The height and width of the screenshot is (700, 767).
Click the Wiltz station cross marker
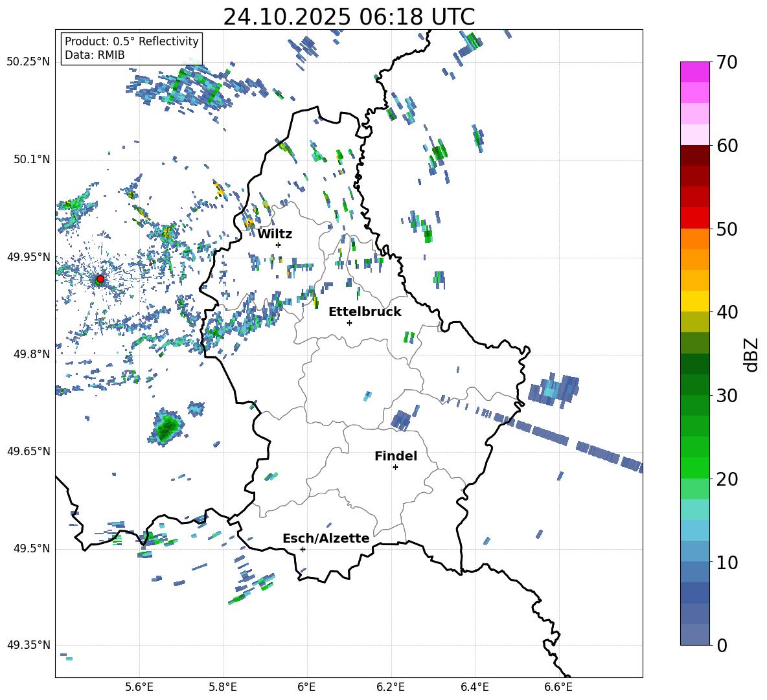click(278, 245)
